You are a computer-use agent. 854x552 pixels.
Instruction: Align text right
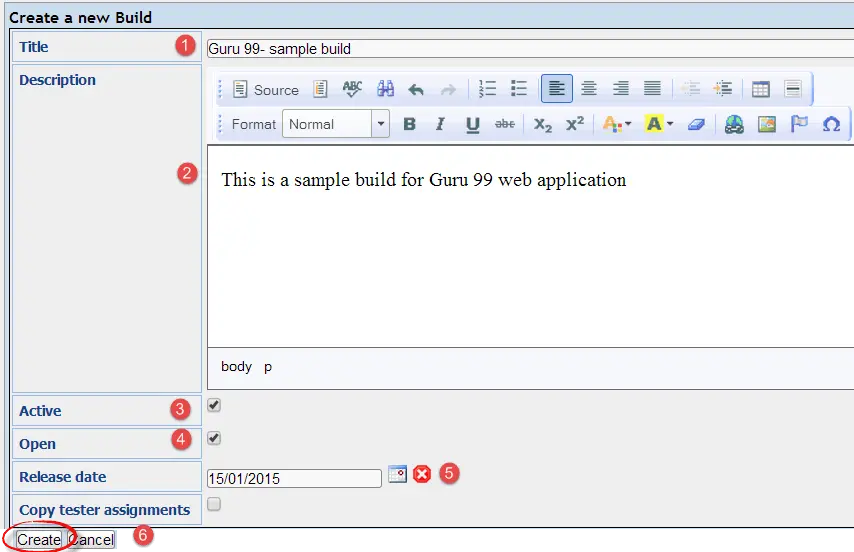click(620, 89)
